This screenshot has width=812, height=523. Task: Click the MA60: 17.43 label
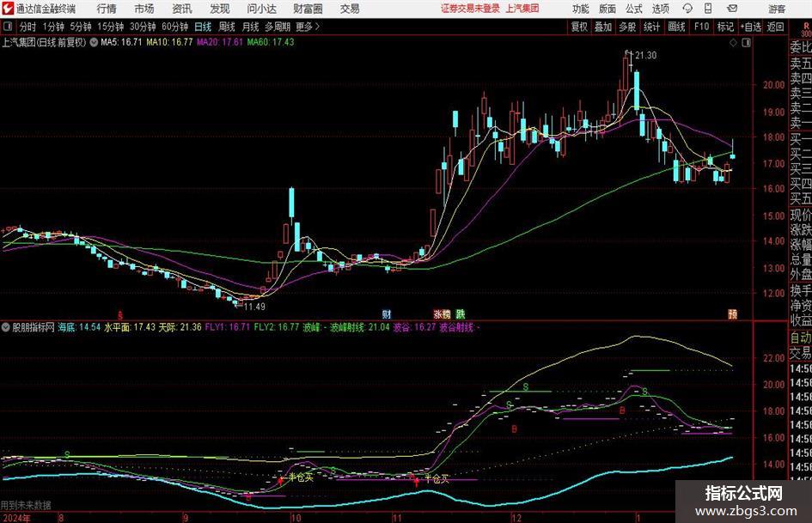tap(271, 42)
